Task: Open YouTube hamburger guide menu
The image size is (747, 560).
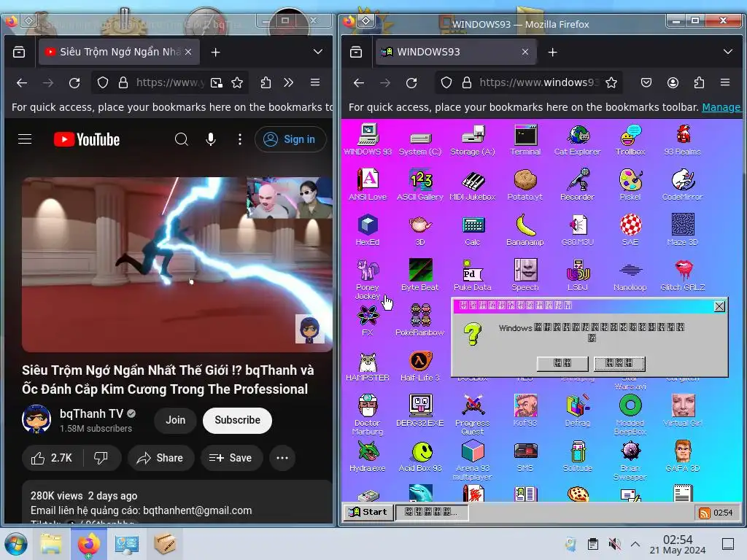Action: [25, 139]
